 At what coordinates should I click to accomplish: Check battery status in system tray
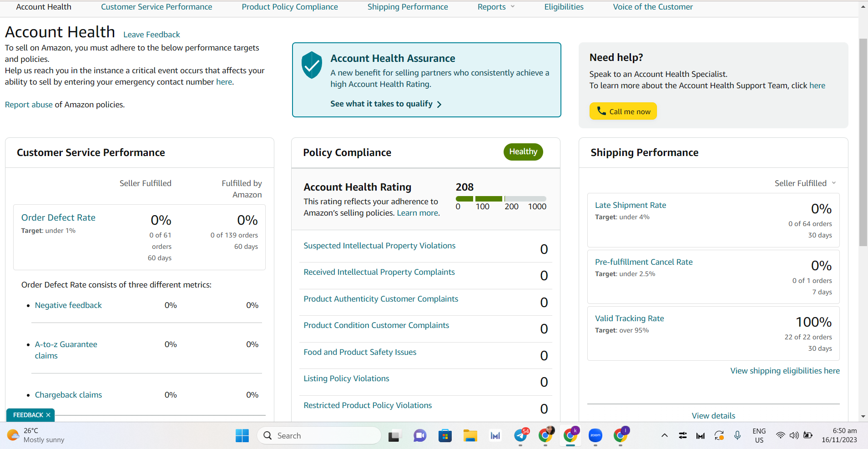(808, 435)
